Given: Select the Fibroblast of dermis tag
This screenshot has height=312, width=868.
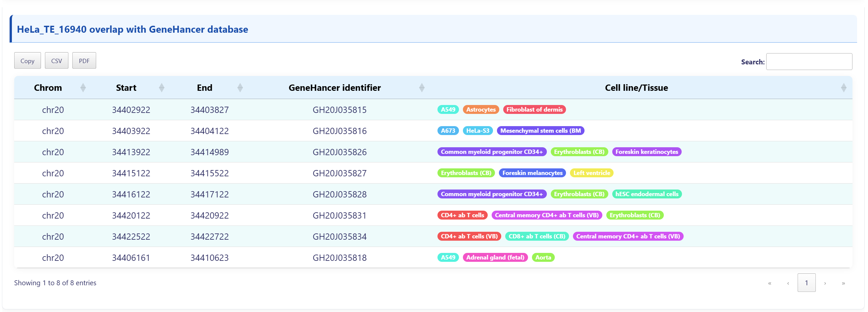Looking at the screenshot, I should [x=534, y=109].
